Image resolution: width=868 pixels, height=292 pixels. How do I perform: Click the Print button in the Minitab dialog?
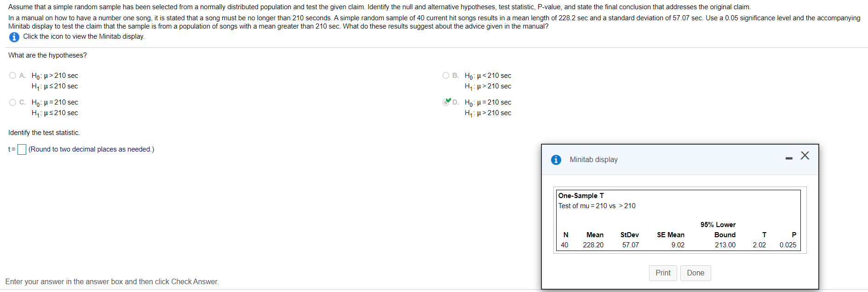click(x=662, y=273)
